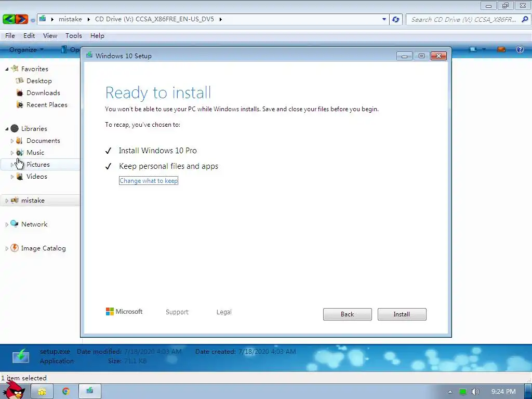Show hidden tray icons arrow
Viewport: 532px width, 399px height.
click(x=450, y=392)
